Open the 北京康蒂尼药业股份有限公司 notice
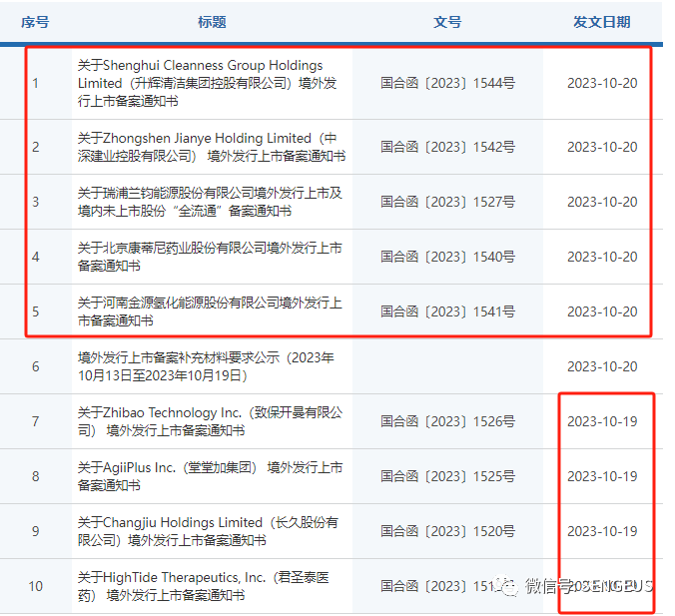 point(210,257)
